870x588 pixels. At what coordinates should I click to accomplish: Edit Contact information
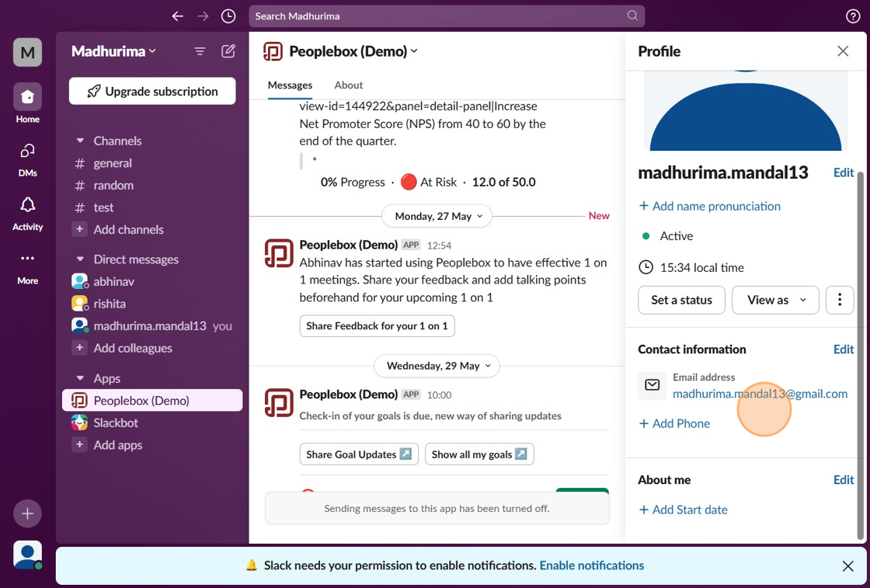844,350
